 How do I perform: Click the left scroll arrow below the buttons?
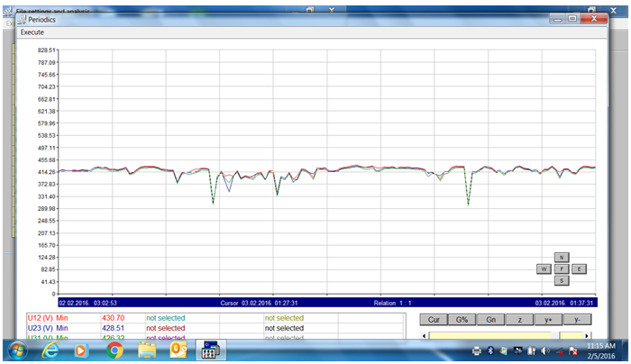click(x=424, y=336)
